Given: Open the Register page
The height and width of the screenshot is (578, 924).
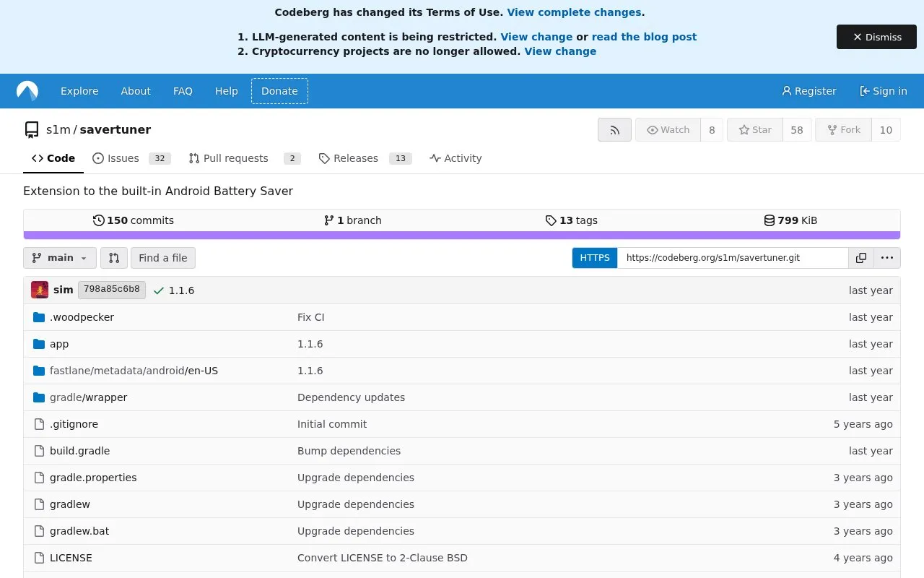Looking at the screenshot, I should pyautogui.click(x=808, y=91).
